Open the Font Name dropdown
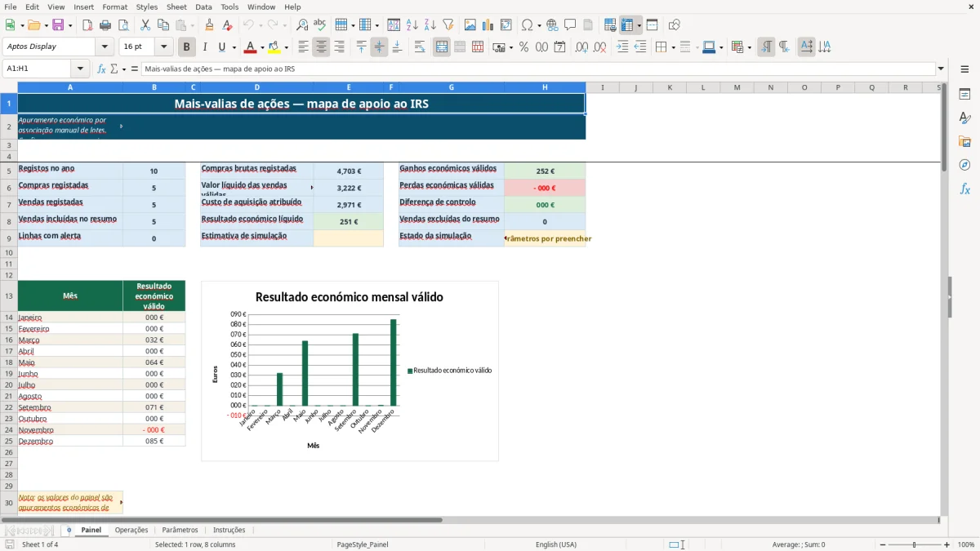This screenshot has width=980, height=551. pos(106,47)
